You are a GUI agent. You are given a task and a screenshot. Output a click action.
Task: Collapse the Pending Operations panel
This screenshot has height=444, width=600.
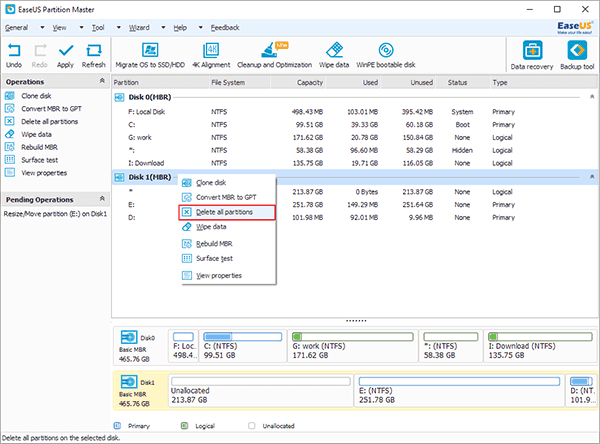point(102,198)
